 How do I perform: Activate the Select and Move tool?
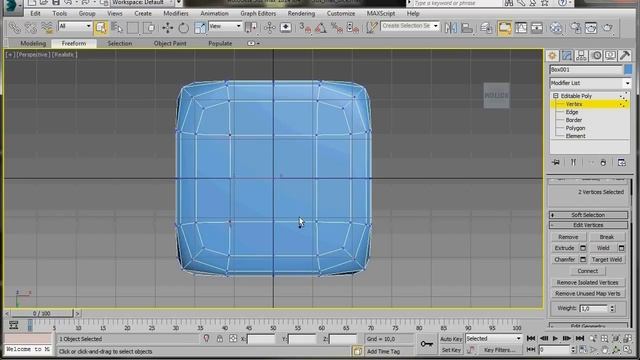coord(167,28)
